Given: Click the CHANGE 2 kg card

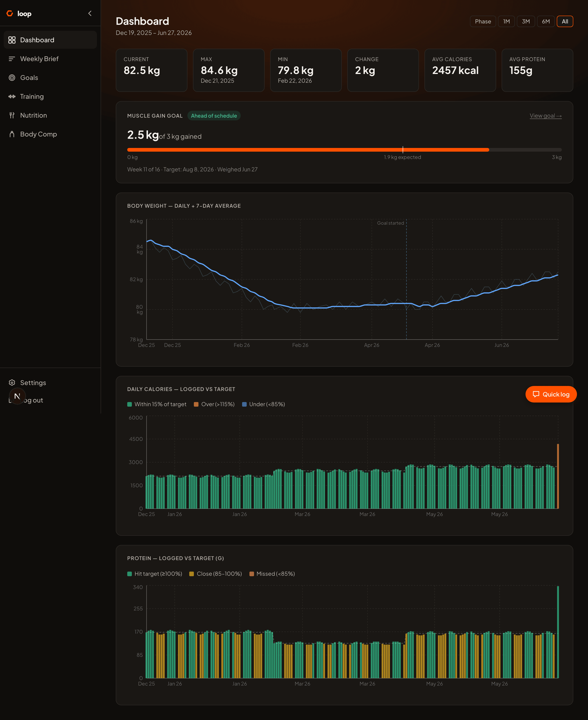Looking at the screenshot, I should click(383, 70).
